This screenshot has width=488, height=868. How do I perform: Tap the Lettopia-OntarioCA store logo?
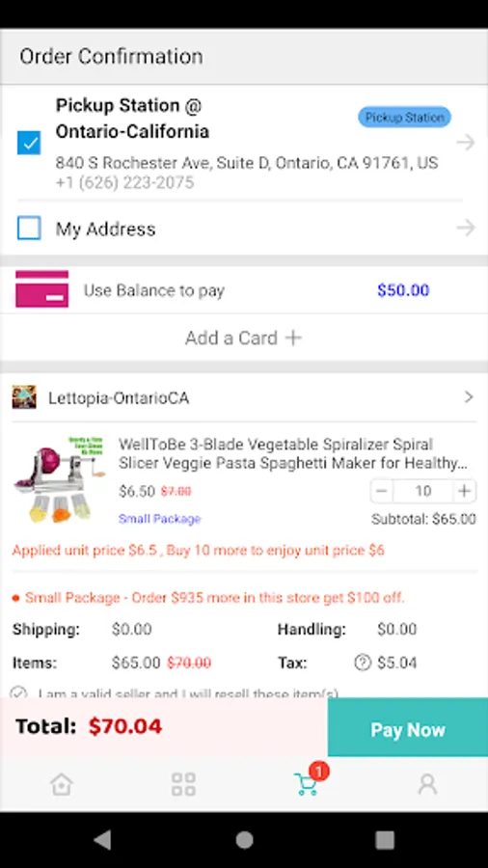coord(24,397)
